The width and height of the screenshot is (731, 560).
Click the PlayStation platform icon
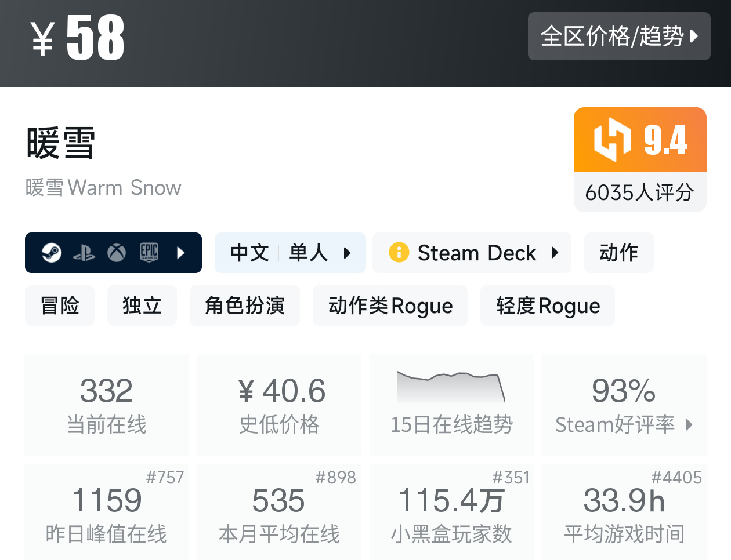point(84,253)
